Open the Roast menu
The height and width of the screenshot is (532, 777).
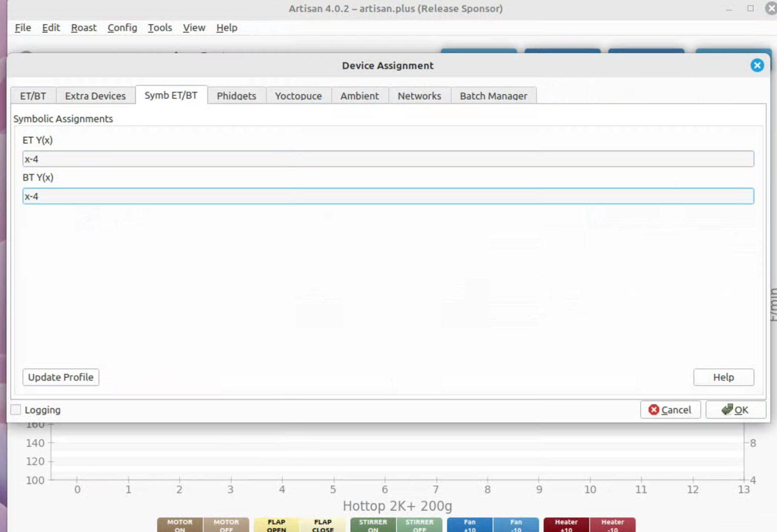(x=84, y=28)
